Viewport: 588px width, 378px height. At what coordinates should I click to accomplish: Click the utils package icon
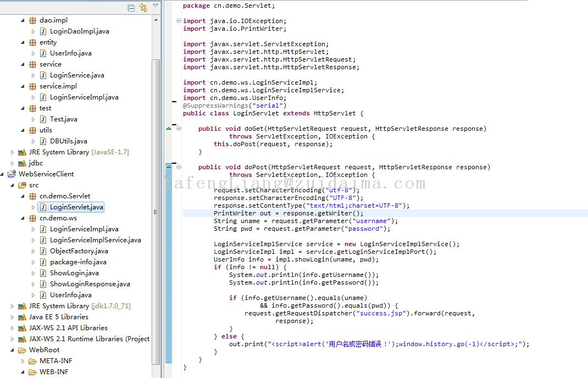pyautogui.click(x=33, y=130)
